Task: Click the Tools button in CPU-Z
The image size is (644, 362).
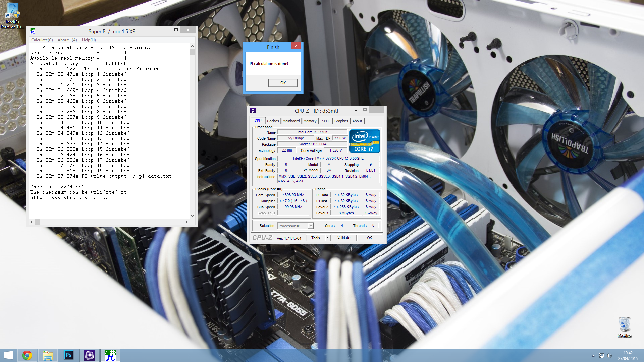Action: click(x=316, y=238)
